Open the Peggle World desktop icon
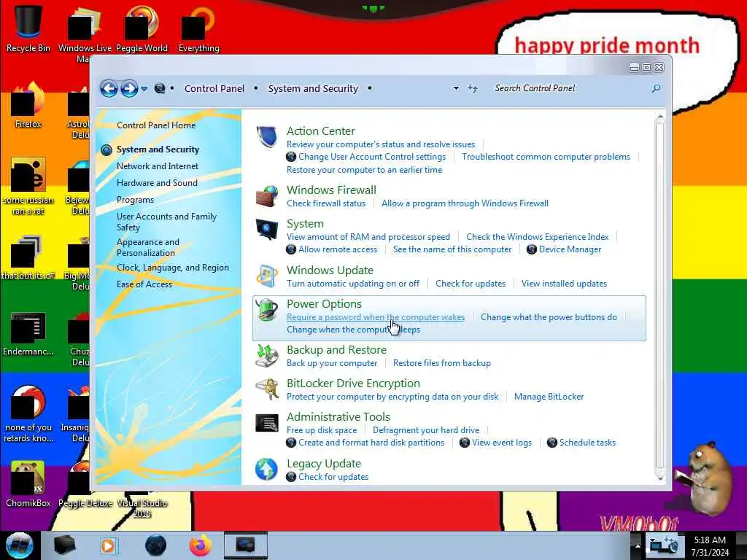 click(x=142, y=28)
